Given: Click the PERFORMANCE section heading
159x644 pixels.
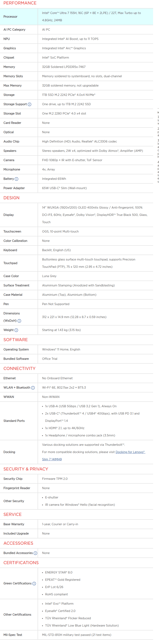Looking at the screenshot, I should click(x=20, y=3).
